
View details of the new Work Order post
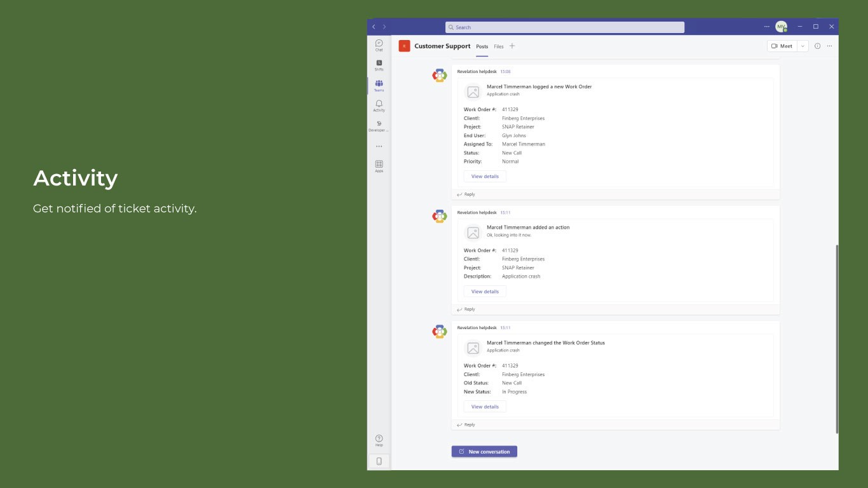point(485,176)
